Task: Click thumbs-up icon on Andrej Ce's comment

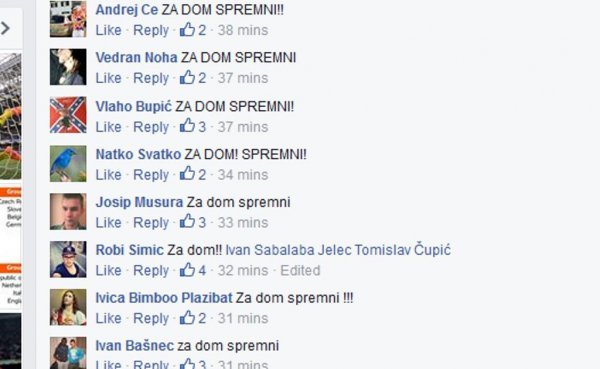Action: coord(188,29)
